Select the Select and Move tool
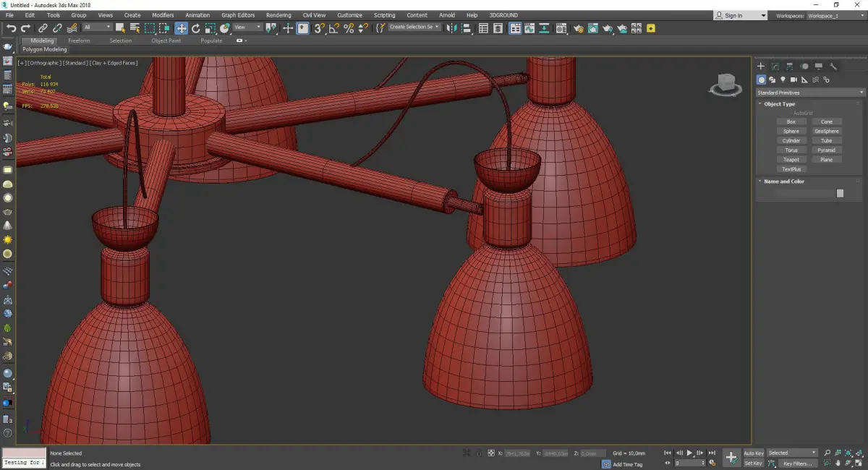868x470 pixels. pyautogui.click(x=181, y=28)
